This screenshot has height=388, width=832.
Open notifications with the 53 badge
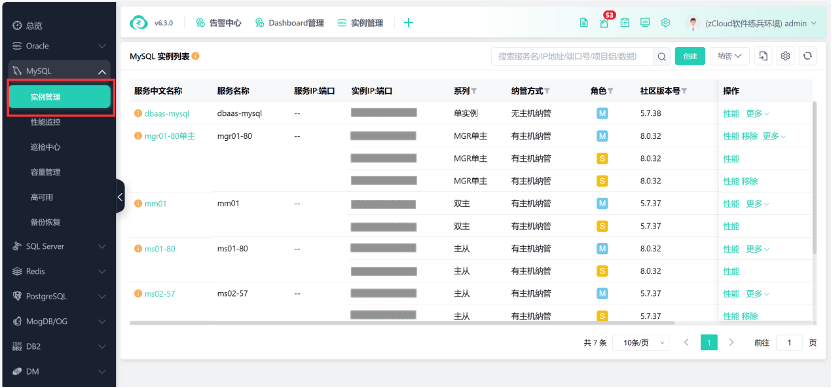[604, 23]
